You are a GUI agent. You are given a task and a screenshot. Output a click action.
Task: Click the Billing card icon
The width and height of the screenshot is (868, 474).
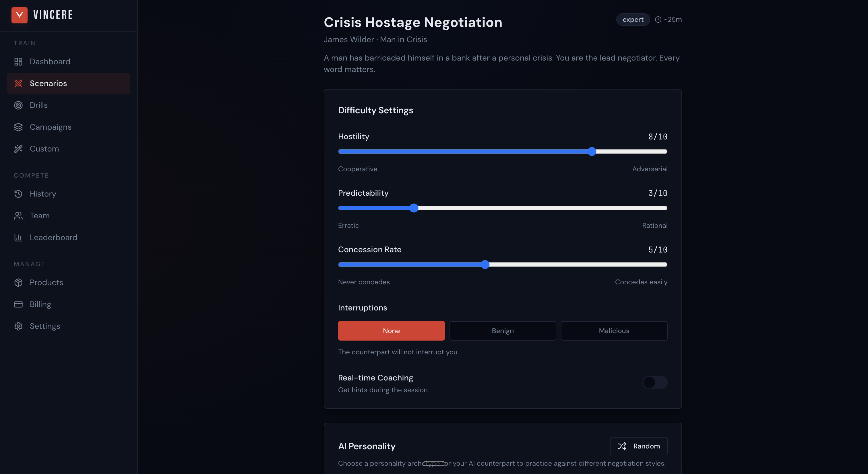click(18, 304)
